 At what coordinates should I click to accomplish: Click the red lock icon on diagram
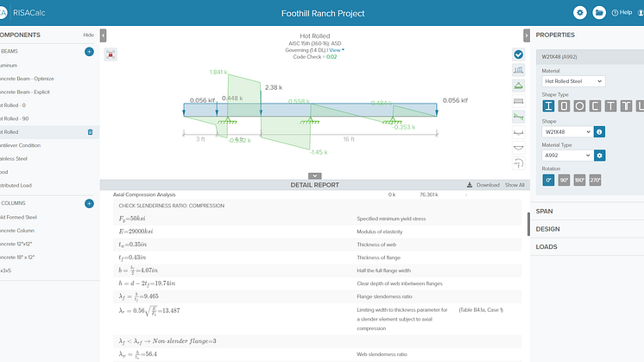click(x=110, y=54)
